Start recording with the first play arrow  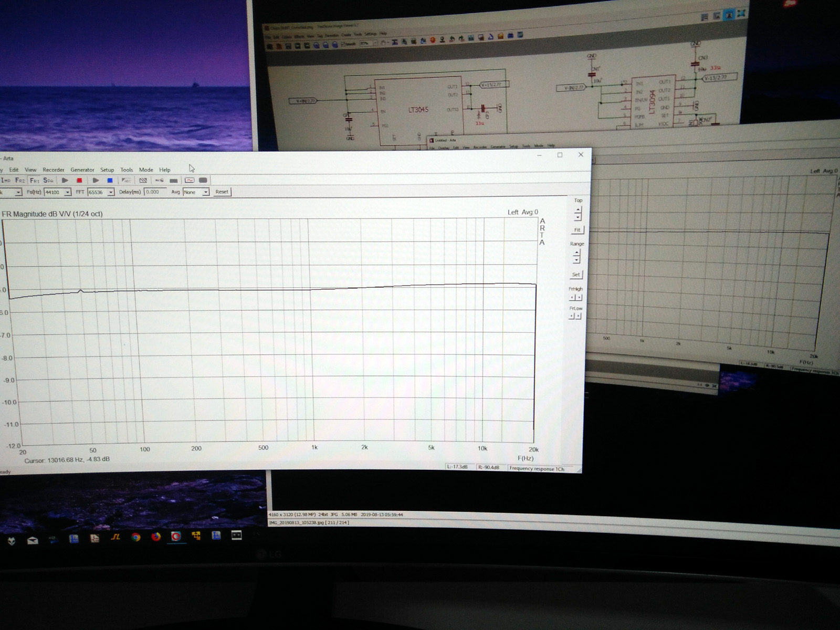click(x=65, y=180)
